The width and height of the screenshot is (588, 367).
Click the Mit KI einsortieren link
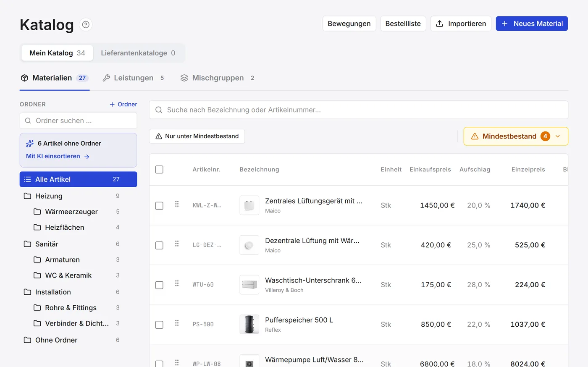click(58, 156)
